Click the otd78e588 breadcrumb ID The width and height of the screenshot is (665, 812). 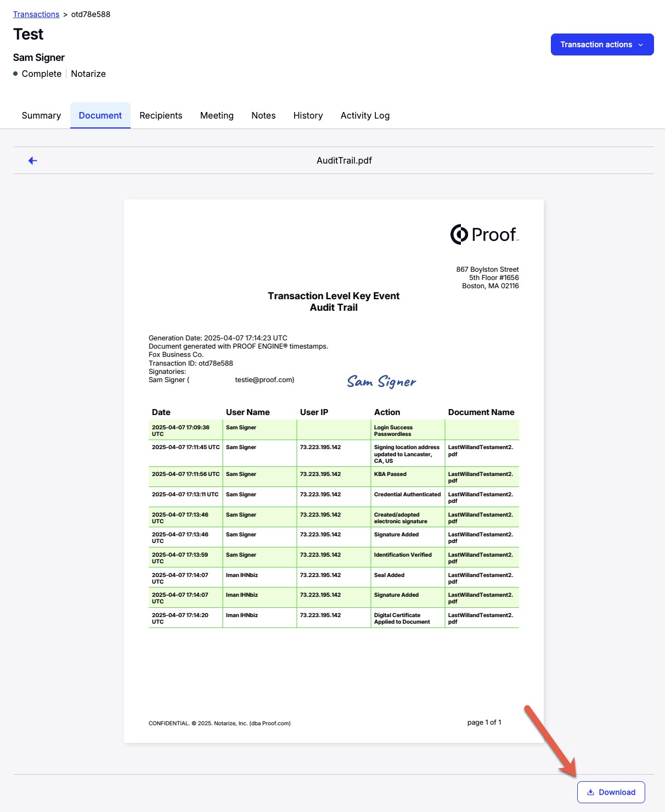(91, 14)
